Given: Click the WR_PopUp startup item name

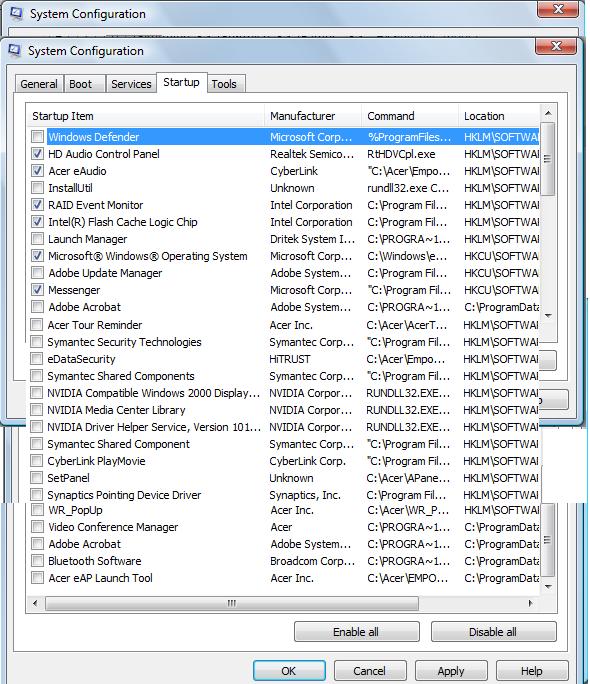Looking at the screenshot, I should 75,510.
